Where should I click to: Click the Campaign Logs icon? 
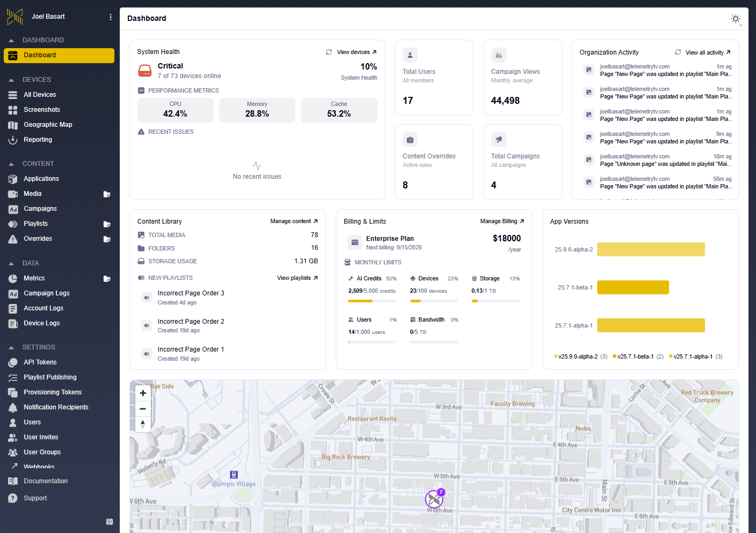(13, 294)
